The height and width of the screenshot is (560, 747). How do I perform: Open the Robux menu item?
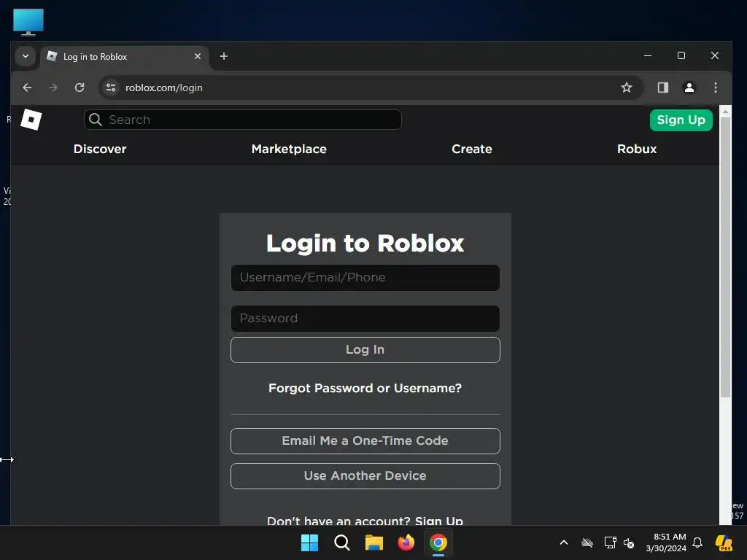pos(637,149)
